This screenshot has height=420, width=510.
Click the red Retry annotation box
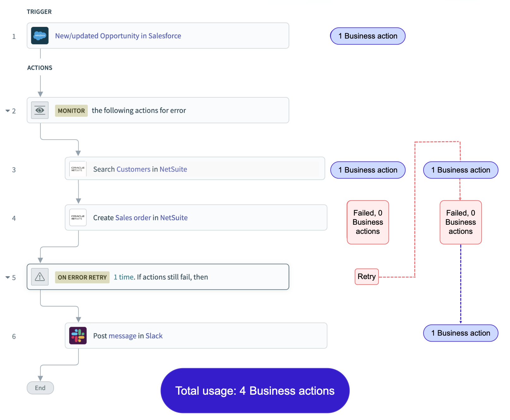(366, 277)
